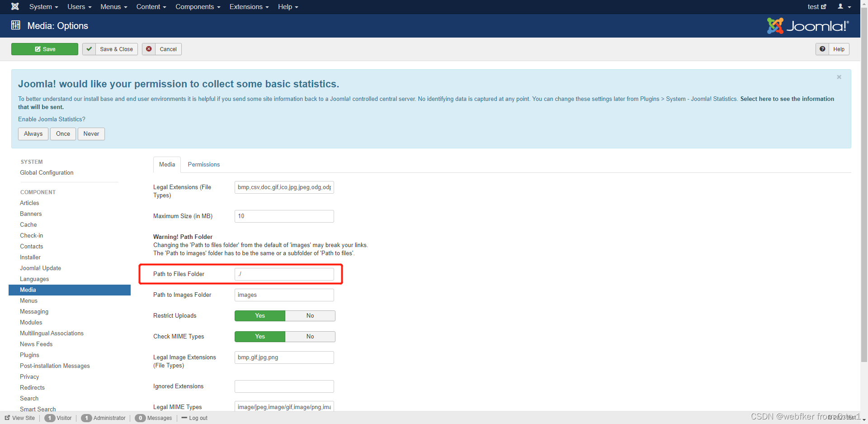Open the user account icon menu
868x424 pixels.
[844, 6]
